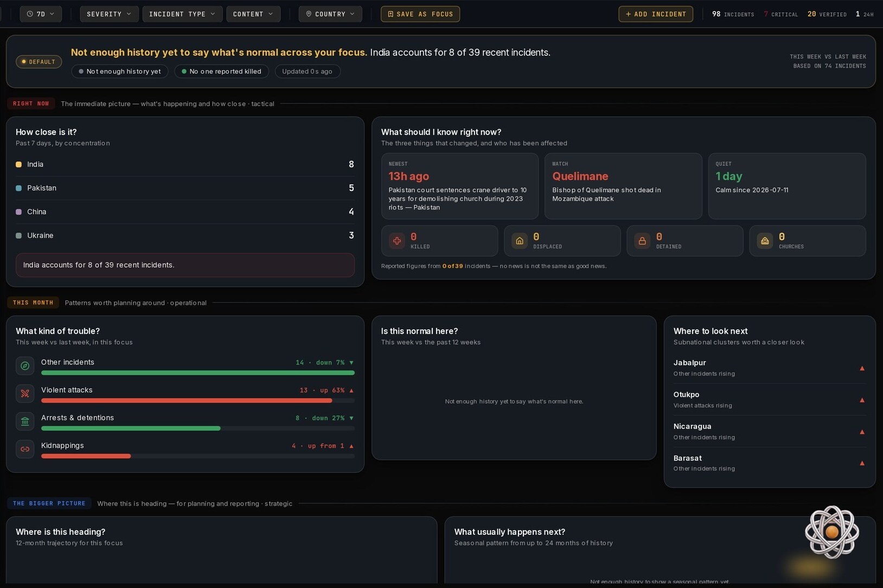Viewport: 883px width, 588px height.
Task: Click the 7 Critical counter
Action: point(780,14)
